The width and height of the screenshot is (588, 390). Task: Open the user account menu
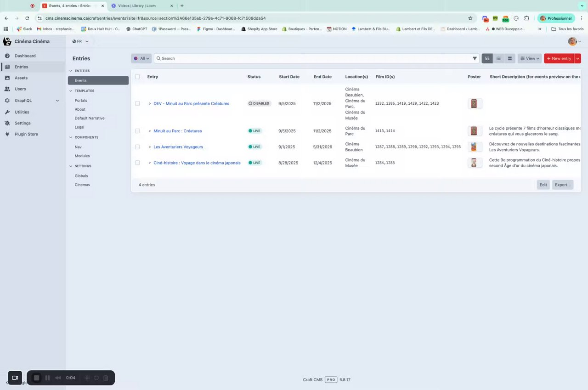coord(575,41)
